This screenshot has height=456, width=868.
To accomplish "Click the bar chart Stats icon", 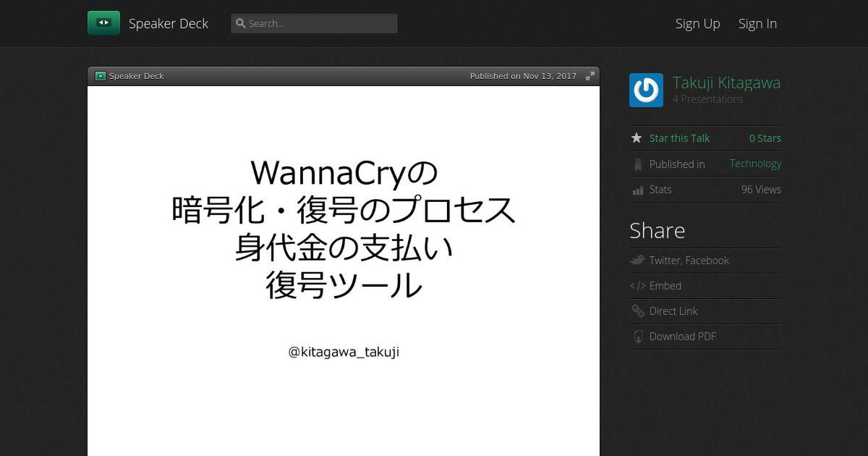I will [x=637, y=190].
